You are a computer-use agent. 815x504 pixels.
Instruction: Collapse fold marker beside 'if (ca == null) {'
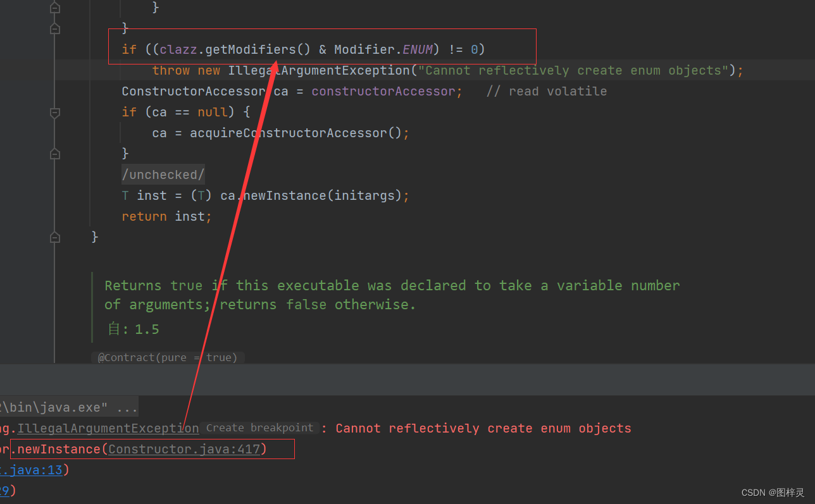[55, 113]
